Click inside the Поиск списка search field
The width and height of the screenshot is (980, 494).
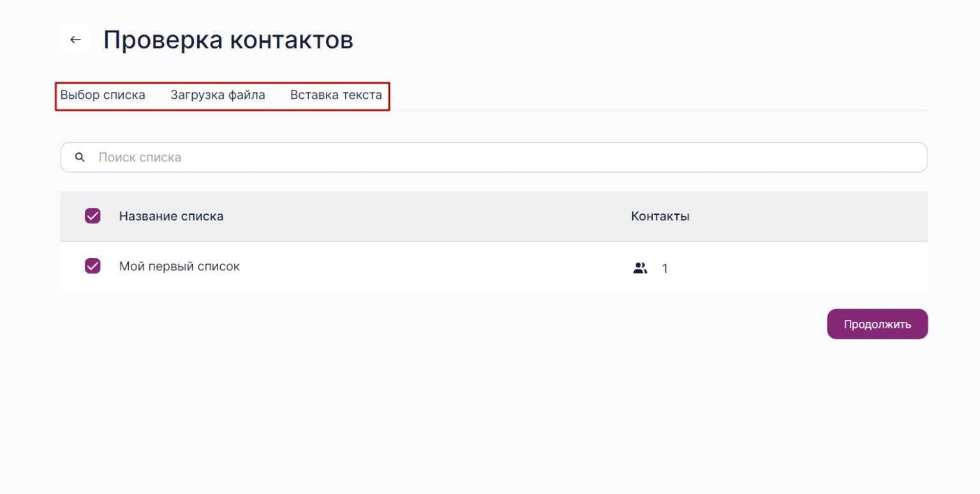coord(255,157)
